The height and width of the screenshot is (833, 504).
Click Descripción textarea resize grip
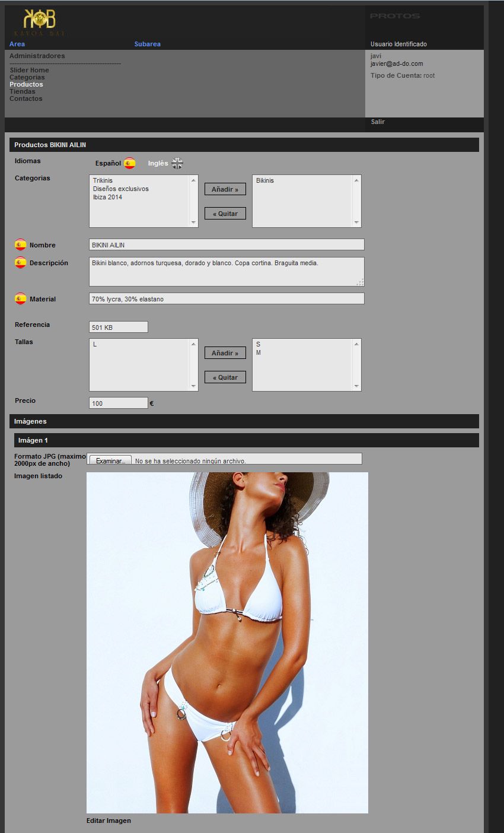pyautogui.click(x=360, y=282)
